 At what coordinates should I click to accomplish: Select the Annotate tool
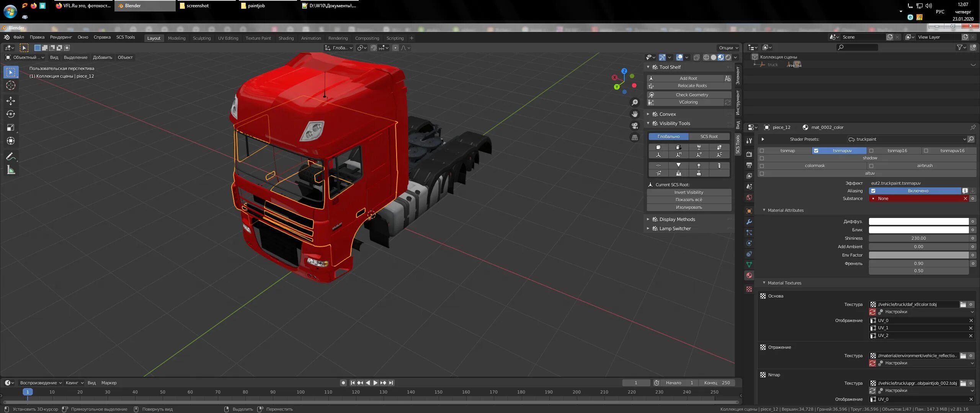pos(11,156)
